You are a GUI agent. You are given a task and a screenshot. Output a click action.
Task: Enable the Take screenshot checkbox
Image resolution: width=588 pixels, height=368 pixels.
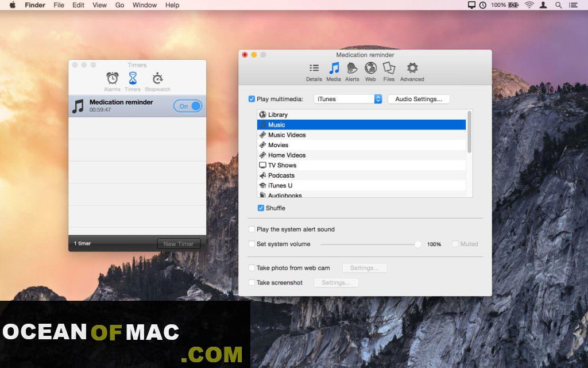pos(252,282)
